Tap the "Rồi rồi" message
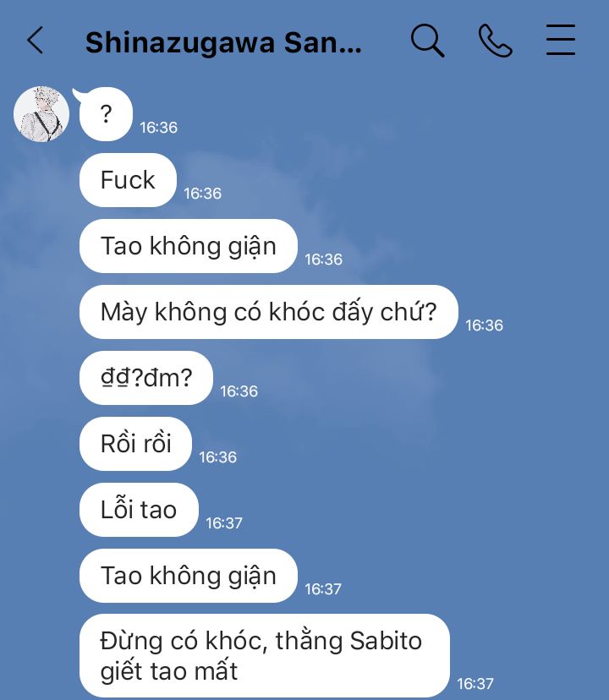This screenshot has width=609, height=700. [136, 444]
